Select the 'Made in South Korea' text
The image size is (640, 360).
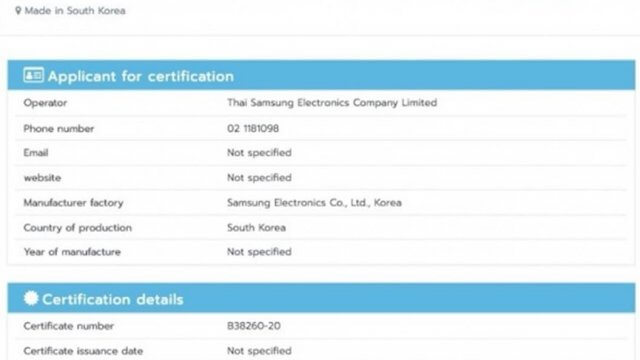(75, 11)
